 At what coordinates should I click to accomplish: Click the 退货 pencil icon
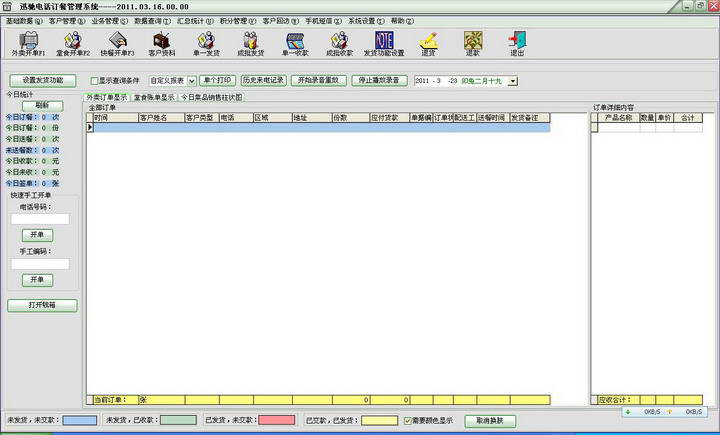[428, 44]
